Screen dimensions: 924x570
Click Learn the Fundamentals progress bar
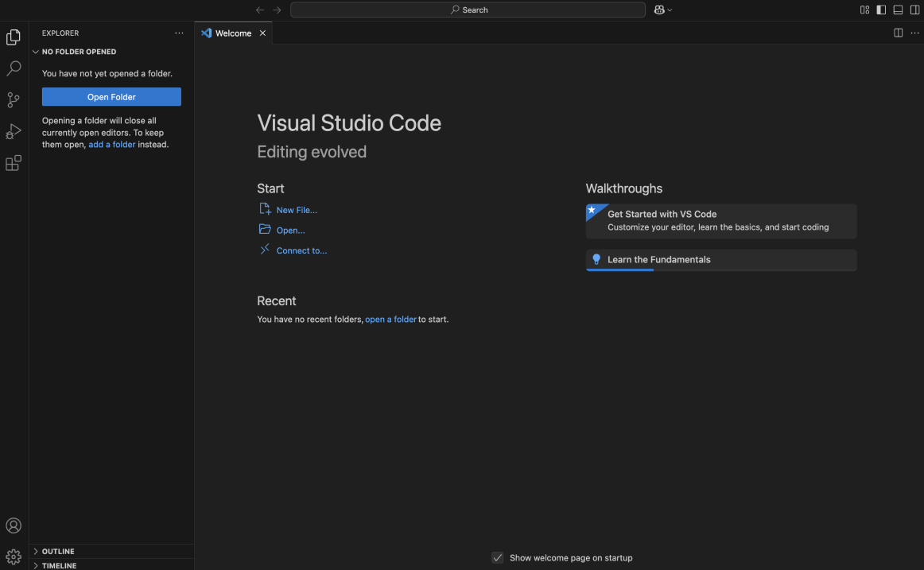click(x=720, y=269)
